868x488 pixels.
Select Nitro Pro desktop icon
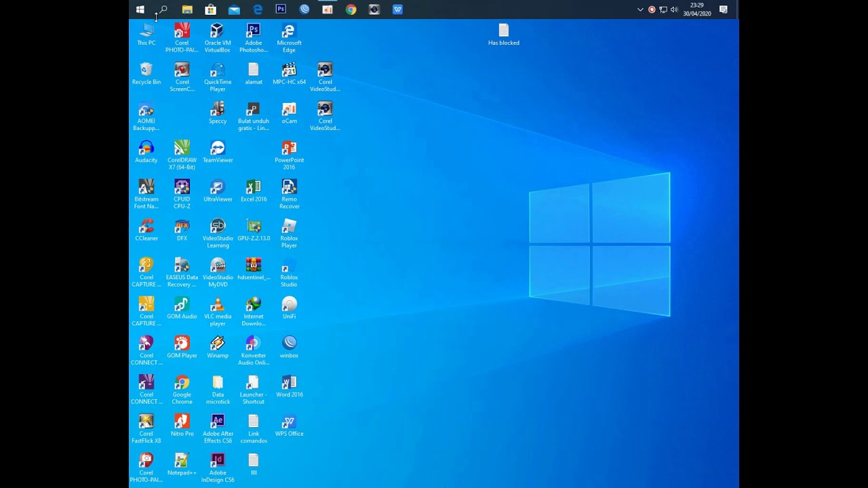(182, 426)
